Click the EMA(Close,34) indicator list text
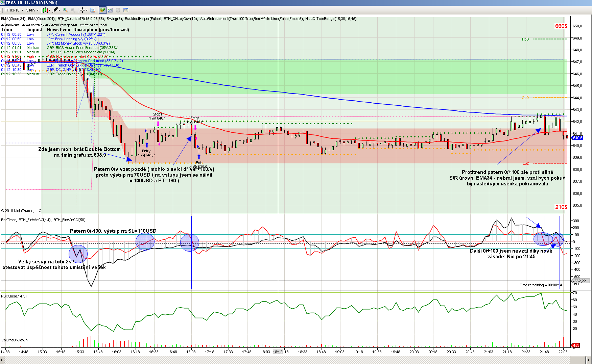Image resolution: width=592 pixels, height=364 pixels. point(14,19)
